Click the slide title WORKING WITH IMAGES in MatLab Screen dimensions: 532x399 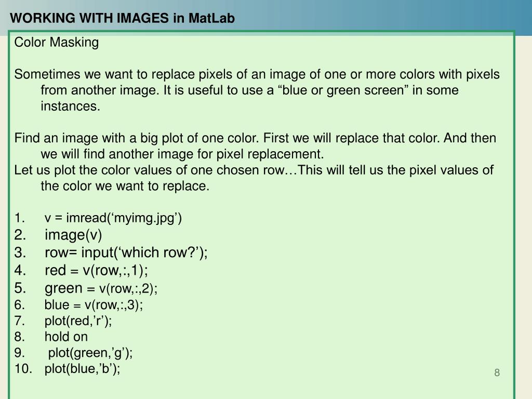[122, 18]
